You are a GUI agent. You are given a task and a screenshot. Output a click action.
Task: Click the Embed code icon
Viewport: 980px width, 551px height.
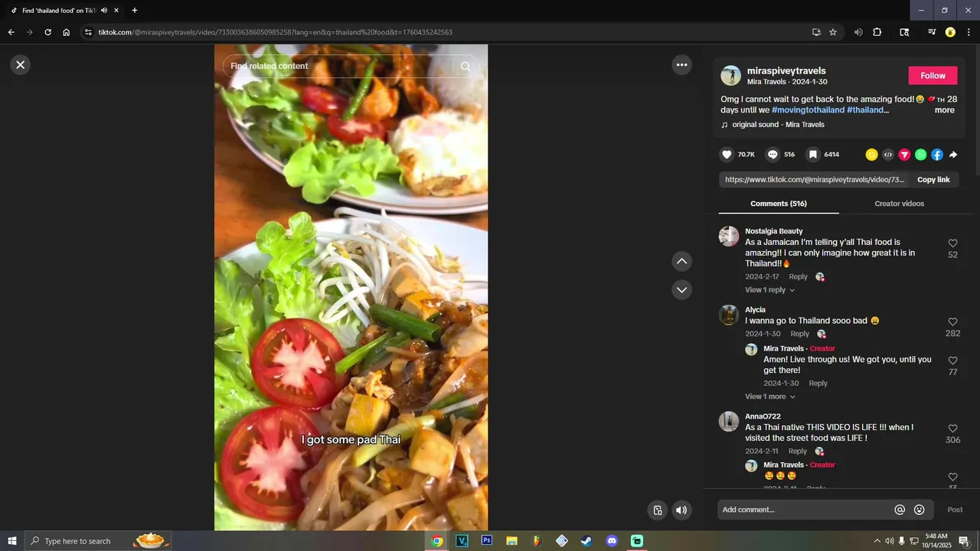[x=888, y=155]
